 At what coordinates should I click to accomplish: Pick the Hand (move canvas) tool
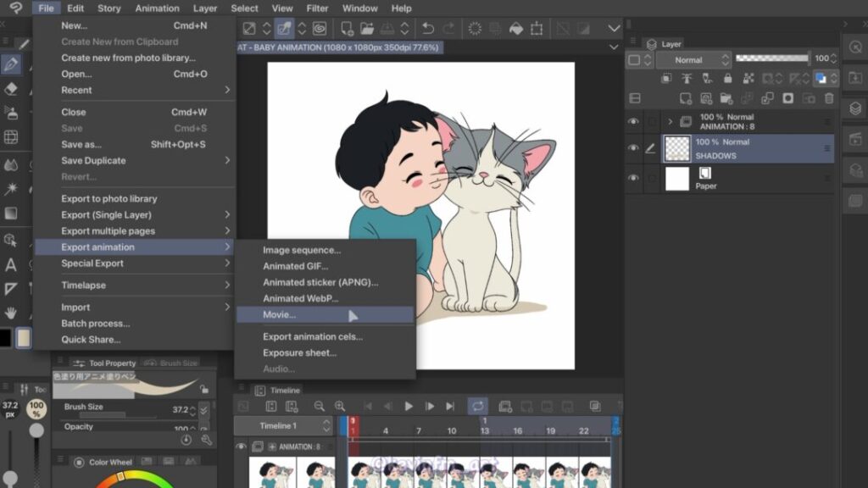pos(11,313)
